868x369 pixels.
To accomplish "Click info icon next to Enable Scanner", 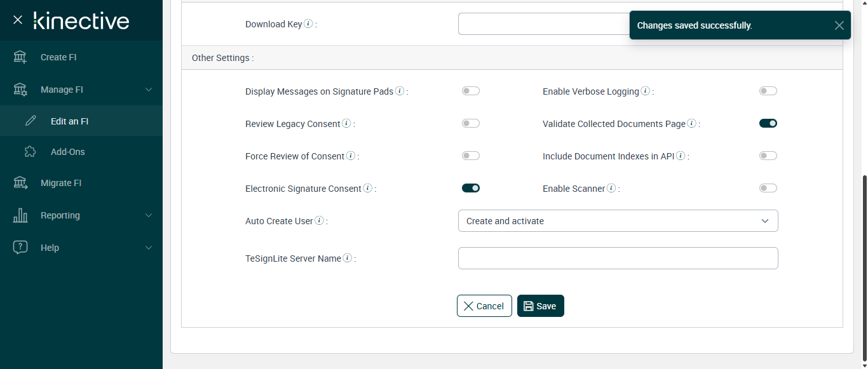I will pos(611,189).
